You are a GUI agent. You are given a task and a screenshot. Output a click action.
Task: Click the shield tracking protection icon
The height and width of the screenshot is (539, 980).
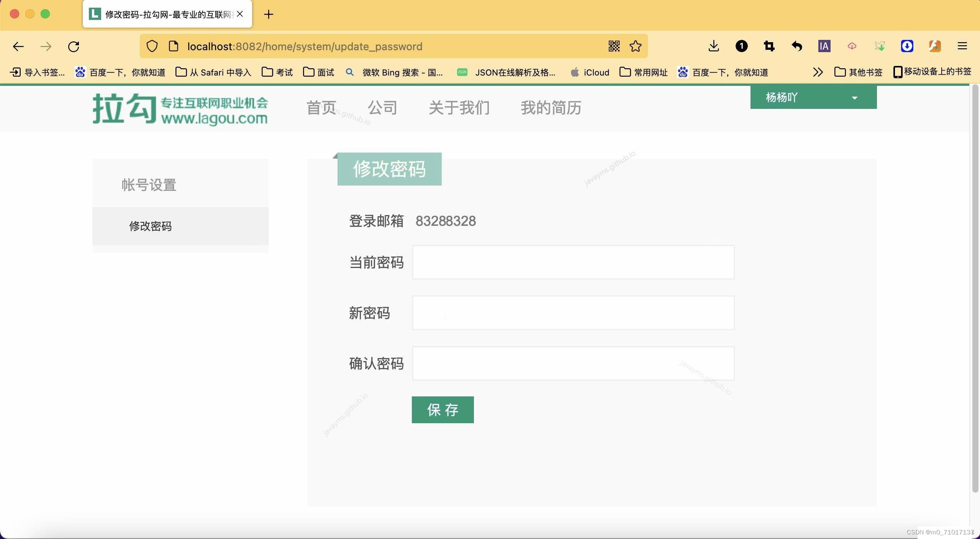click(152, 46)
